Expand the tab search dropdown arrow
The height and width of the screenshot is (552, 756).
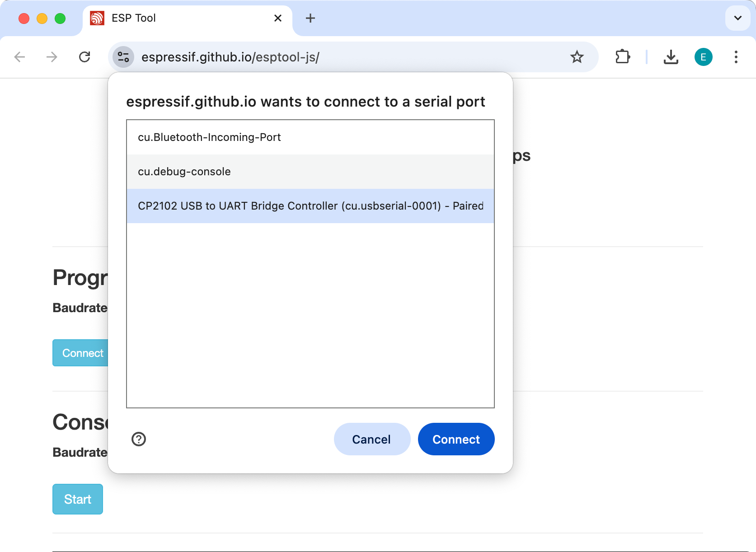click(x=737, y=18)
